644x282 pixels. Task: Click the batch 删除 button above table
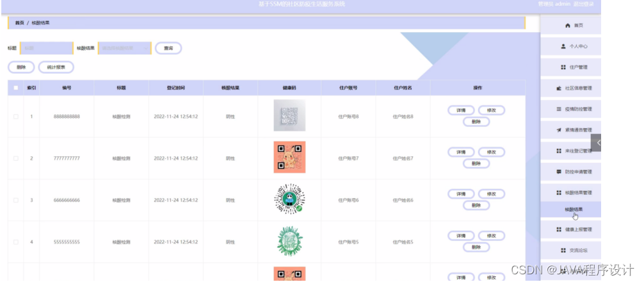point(21,67)
